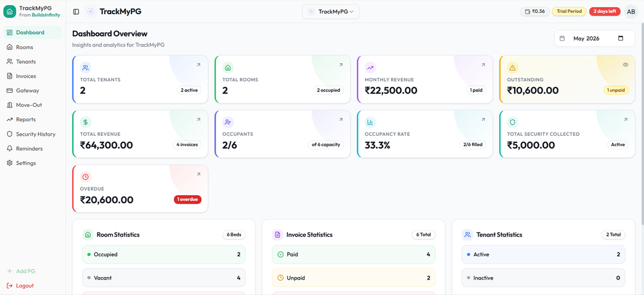This screenshot has height=295, width=644.
Task: Click the Trial Period badge
Action: [569, 12]
